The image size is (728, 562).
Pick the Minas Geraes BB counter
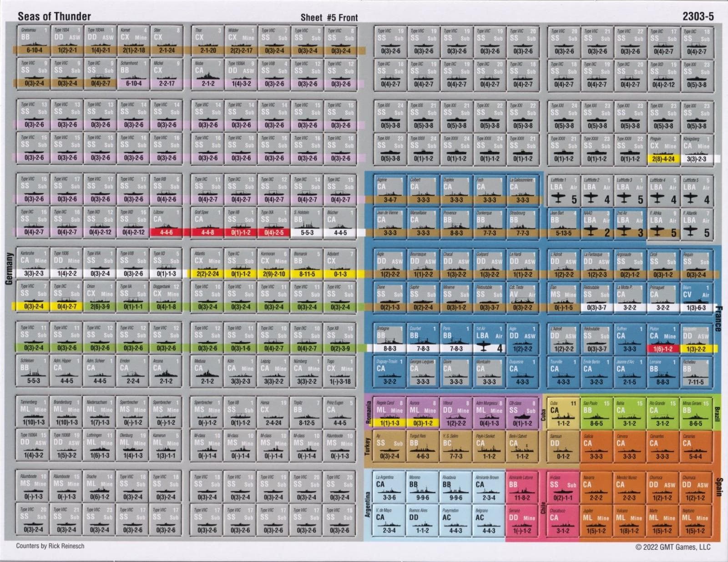(697, 414)
